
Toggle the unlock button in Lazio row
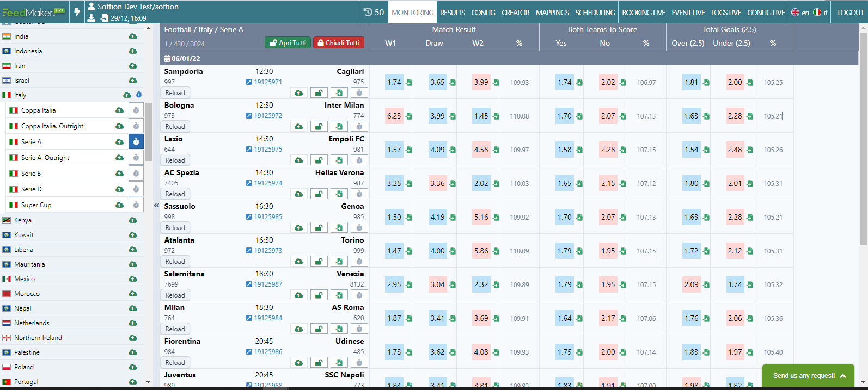click(x=319, y=160)
